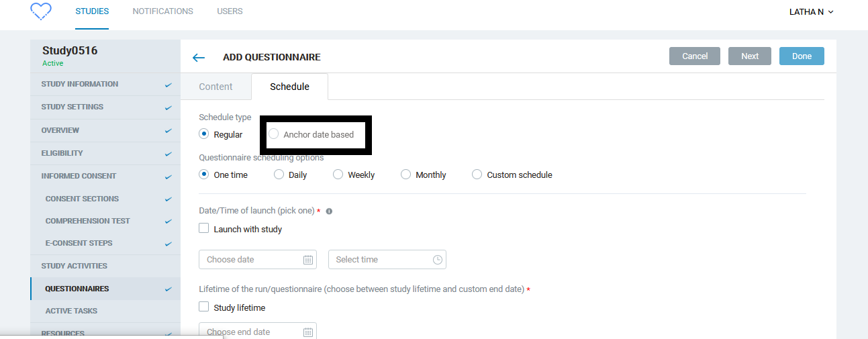The image size is (868, 339).
Task: Select the Regular schedule type
Action: [x=204, y=134]
